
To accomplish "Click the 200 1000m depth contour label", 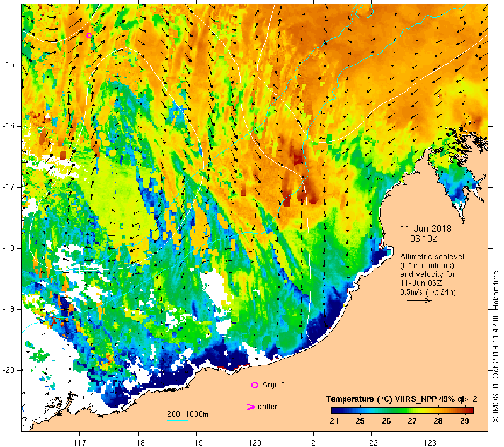I will pos(188,414).
